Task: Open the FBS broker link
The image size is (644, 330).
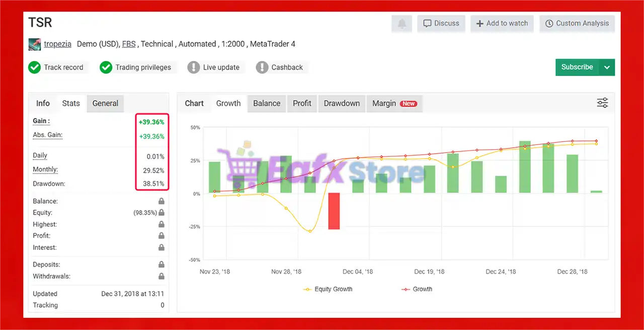Action: [x=129, y=44]
